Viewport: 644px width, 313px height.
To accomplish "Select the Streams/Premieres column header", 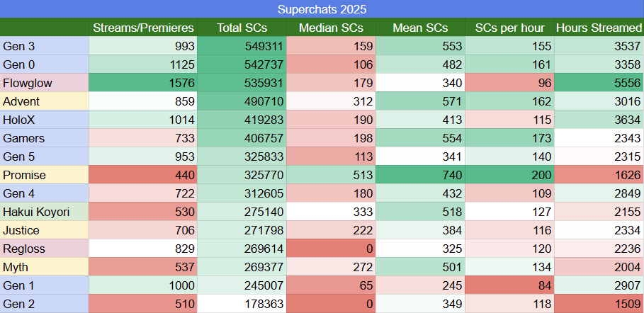I will click(143, 28).
